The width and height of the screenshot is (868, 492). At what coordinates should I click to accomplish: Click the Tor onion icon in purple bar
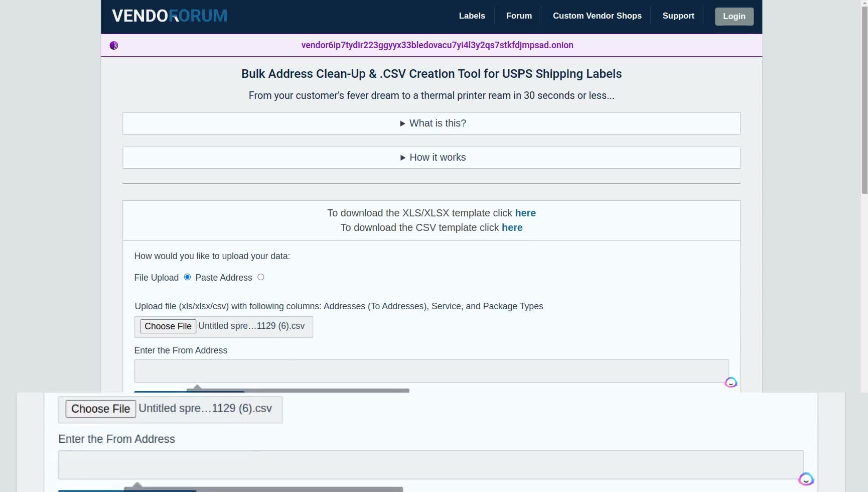coord(114,46)
